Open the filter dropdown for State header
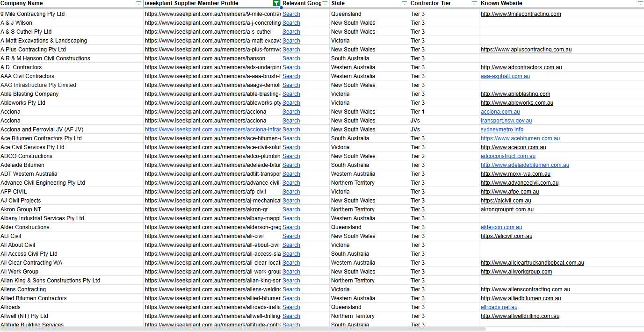 403,3
